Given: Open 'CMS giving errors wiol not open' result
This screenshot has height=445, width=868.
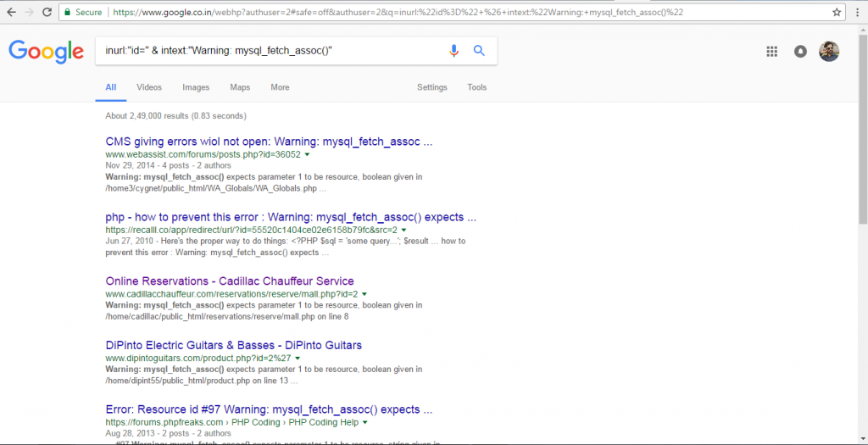Looking at the screenshot, I should [x=269, y=142].
